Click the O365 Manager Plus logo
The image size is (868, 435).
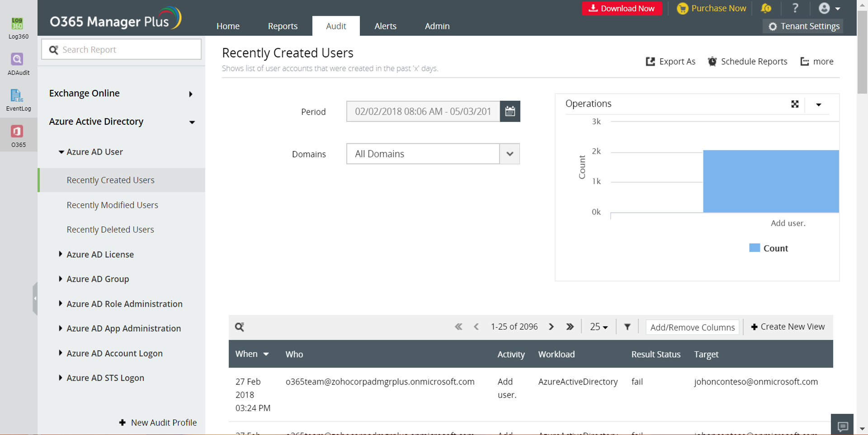pyautogui.click(x=116, y=19)
